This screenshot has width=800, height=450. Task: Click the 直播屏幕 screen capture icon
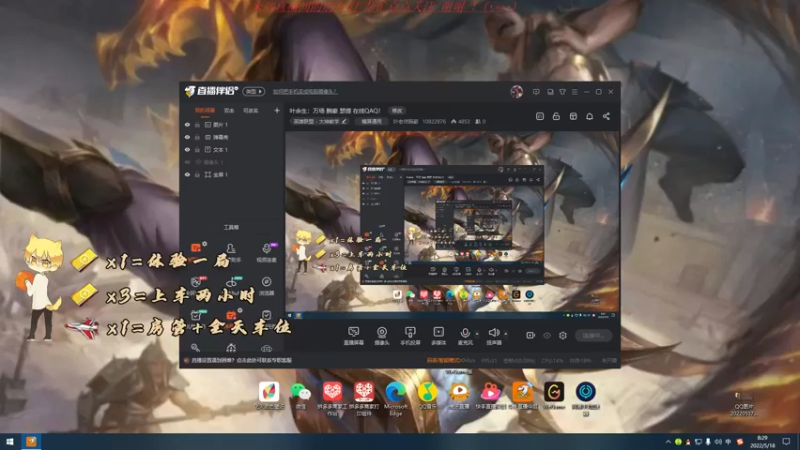pyautogui.click(x=353, y=336)
